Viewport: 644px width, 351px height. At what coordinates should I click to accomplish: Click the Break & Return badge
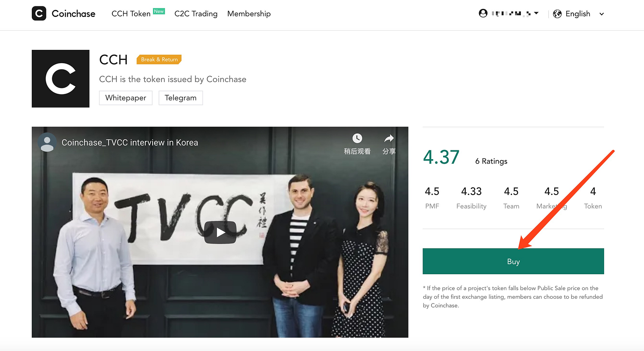tap(159, 60)
